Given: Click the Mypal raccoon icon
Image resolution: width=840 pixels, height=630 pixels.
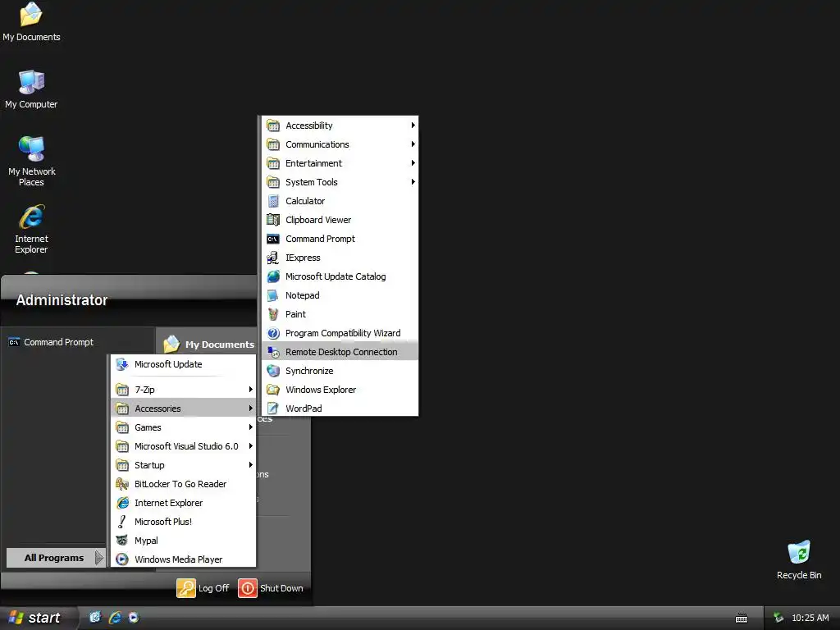Looking at the screenshot, I should point(122,541).
